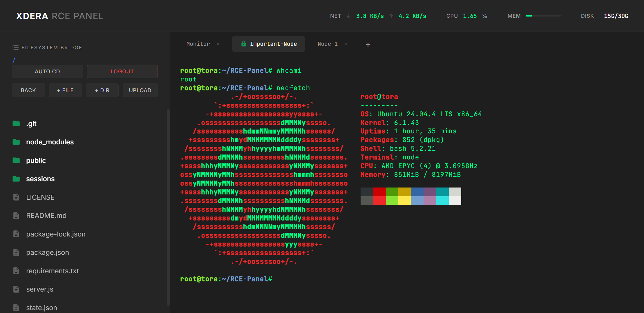The height and width of the screenshot is (313, 644).
Task: Click the AUTO CD button
Action: (x=47, y=71)
